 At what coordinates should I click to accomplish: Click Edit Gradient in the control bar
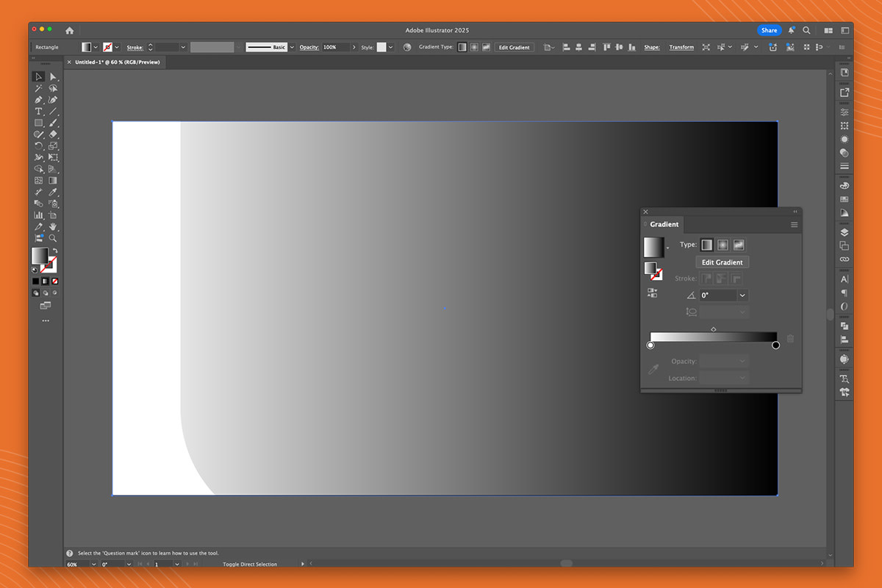pyautogui.click(x=514, y=47)
